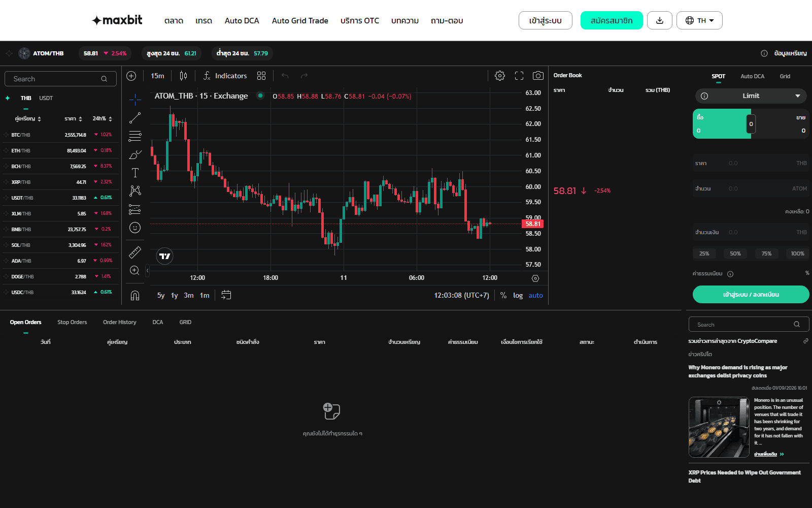This screenshot has height=508, width=812.
Task: Toggle auto scale on the chart
Action: [536, 295]
